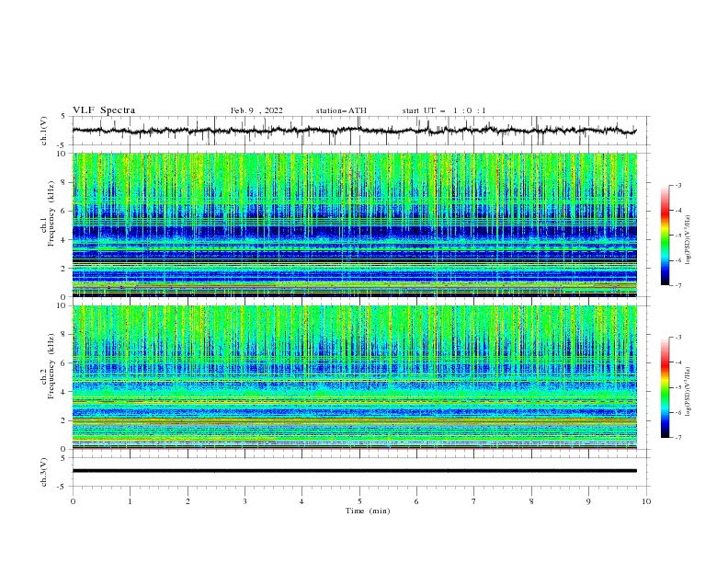Click the ch.3 flat black trace
The height and width of the screenshot is (563, 728).
pyautogui.click(x=354, y=471)
